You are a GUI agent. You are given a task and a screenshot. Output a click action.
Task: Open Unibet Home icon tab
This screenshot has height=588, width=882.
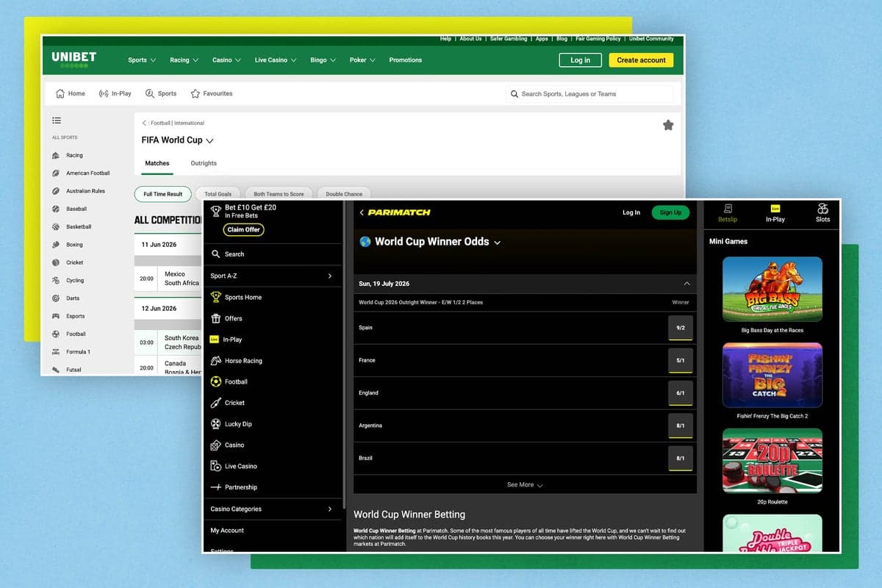coord(71,93)
